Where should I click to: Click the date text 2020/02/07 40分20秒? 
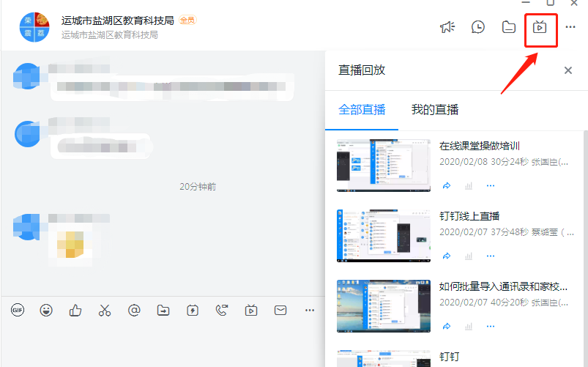point(484,302)
